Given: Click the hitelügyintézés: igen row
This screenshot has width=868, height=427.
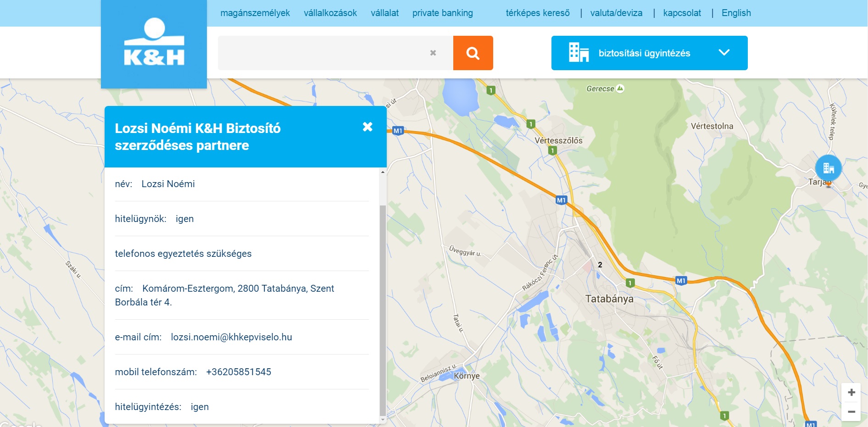Looking at the screenshot, I should tap(242, 407).
